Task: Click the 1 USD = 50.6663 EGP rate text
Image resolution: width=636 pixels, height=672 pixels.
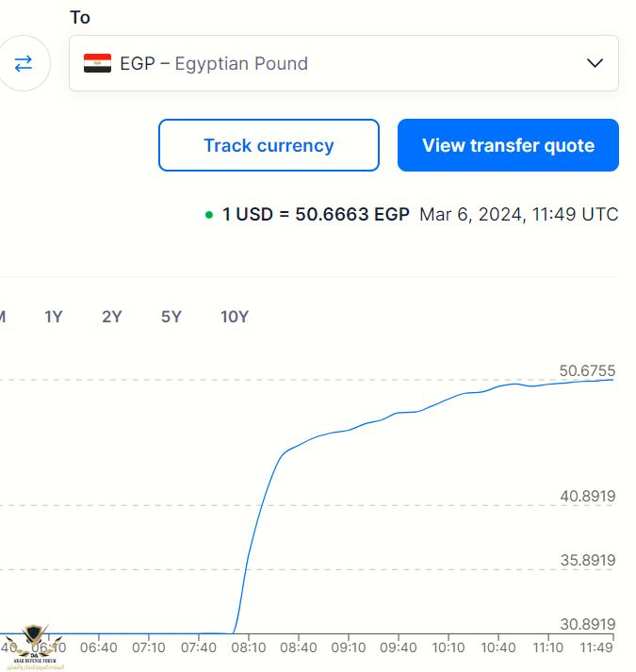Action: pyautogui.click(x=316, y=214)
